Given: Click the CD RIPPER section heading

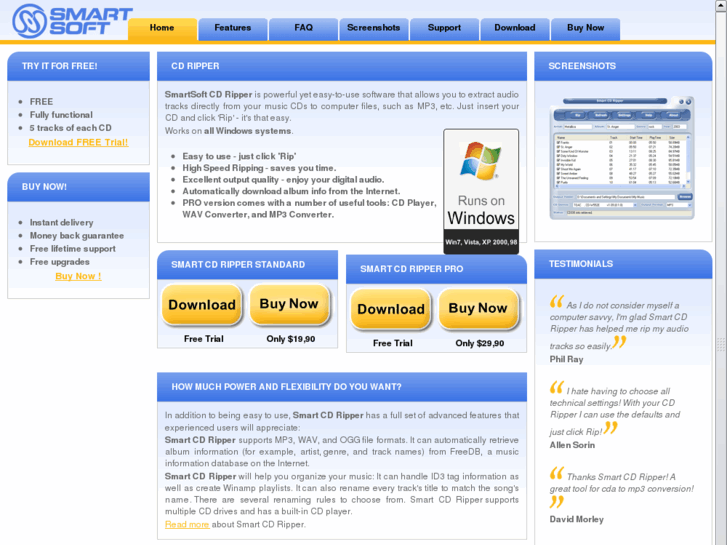Looking at the screenshot, I should point(195,66).
